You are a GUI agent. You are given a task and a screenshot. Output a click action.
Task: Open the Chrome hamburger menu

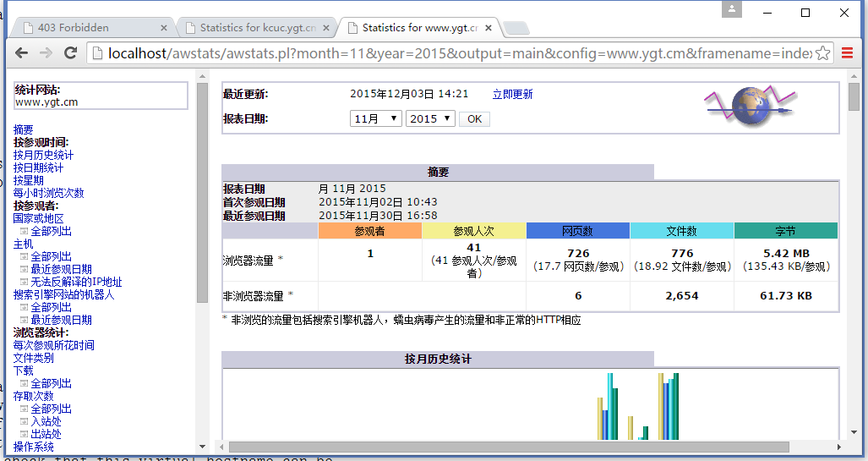coord(848,53)
